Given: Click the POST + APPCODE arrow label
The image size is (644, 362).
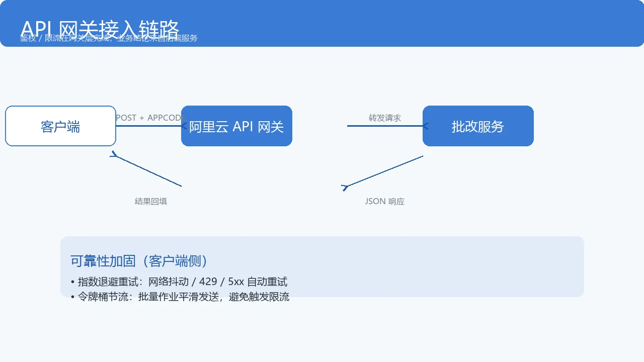Looking at the screenshot, I should [151, 118].
